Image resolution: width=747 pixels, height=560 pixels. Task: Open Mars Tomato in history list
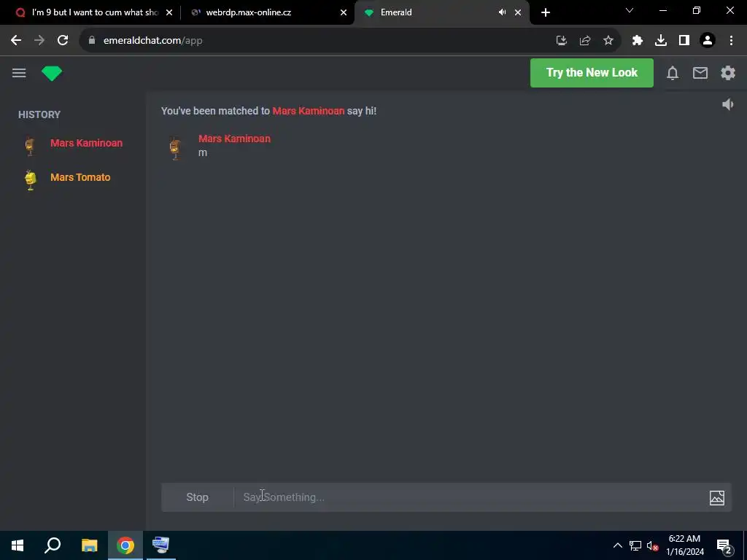click(x=80, y=177)
